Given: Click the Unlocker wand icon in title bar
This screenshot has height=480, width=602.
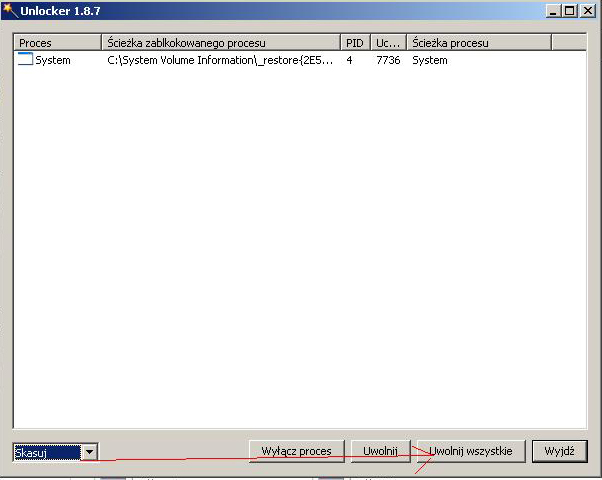Looking at the screenshot, I should 10,10.
